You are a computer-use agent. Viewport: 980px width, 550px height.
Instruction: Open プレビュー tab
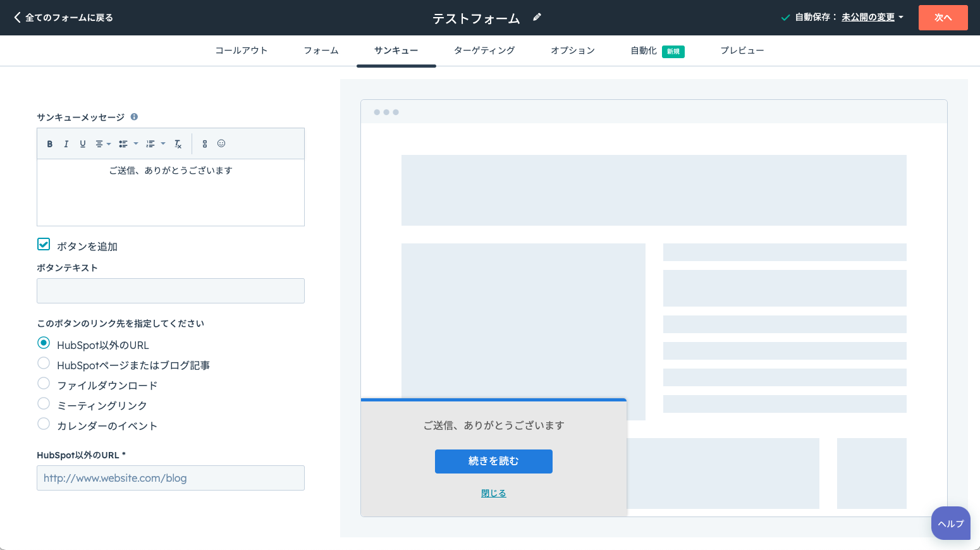(742, 51)
